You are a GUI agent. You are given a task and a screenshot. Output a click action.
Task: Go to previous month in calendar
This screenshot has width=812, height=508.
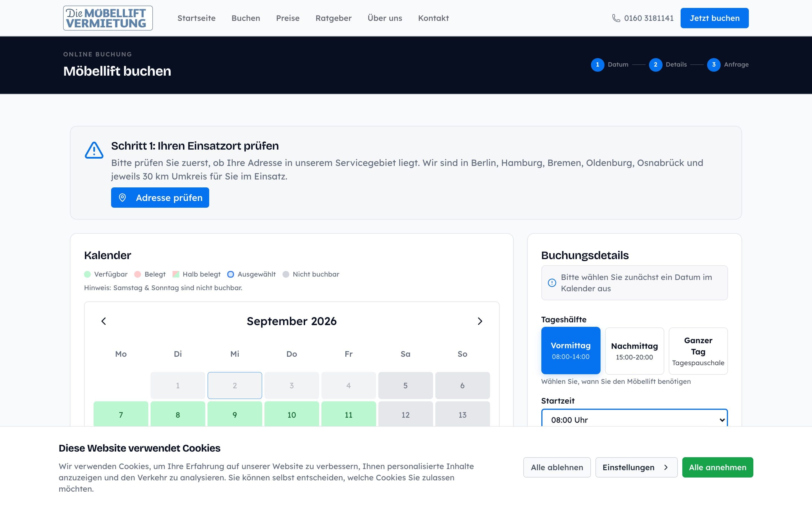[104, 321]
